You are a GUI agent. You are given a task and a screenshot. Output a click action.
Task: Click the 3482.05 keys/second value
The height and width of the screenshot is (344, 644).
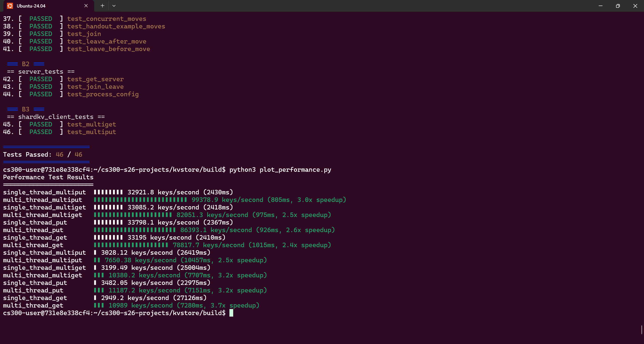click(137, 283)
